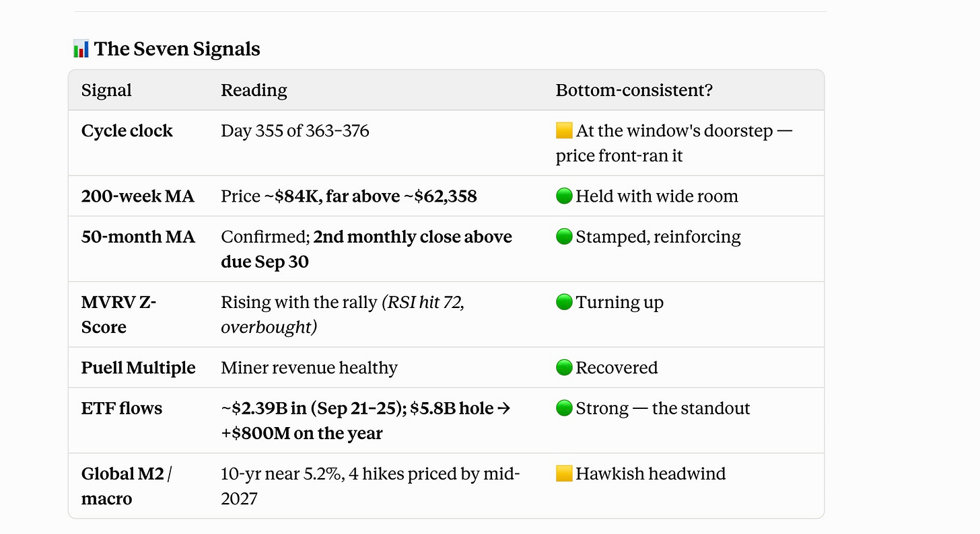Click the Reading column header
980x534 pixels.
[254, 90]
